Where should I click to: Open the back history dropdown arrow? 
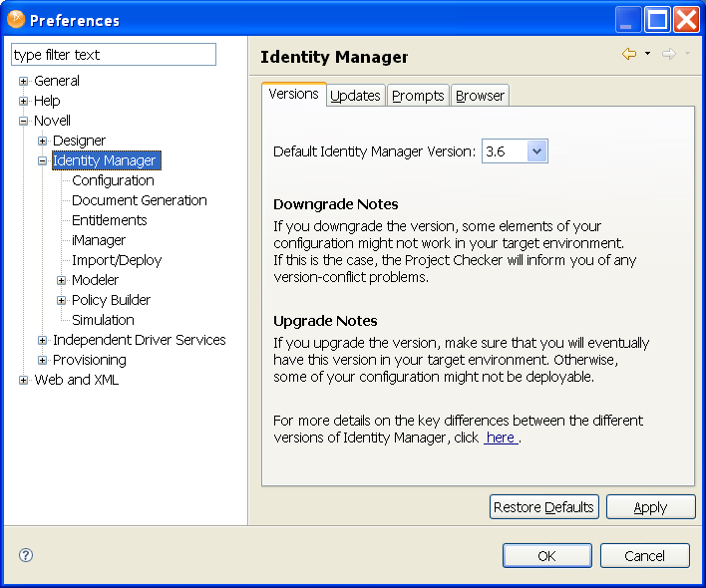pyautogui.click(x=647, y=54)
